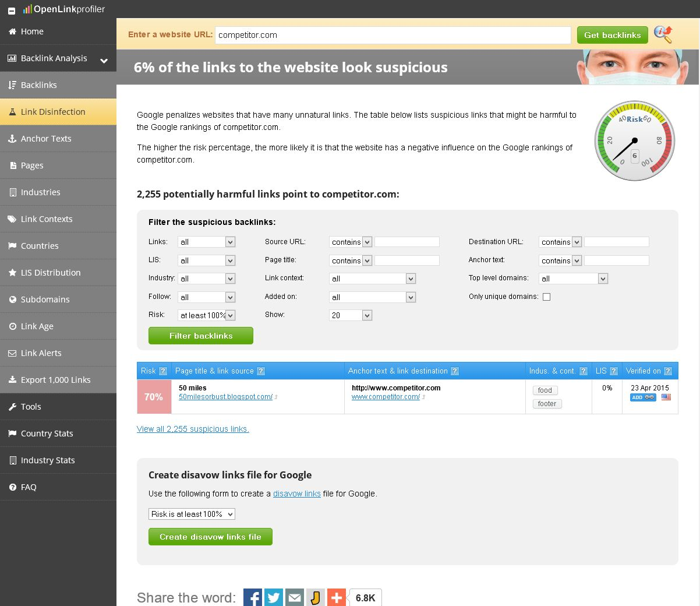Open the View all 2,255 suspicious links link
Image resolution: width=700 pixels, height=606 pixels.
click(193, 429)
